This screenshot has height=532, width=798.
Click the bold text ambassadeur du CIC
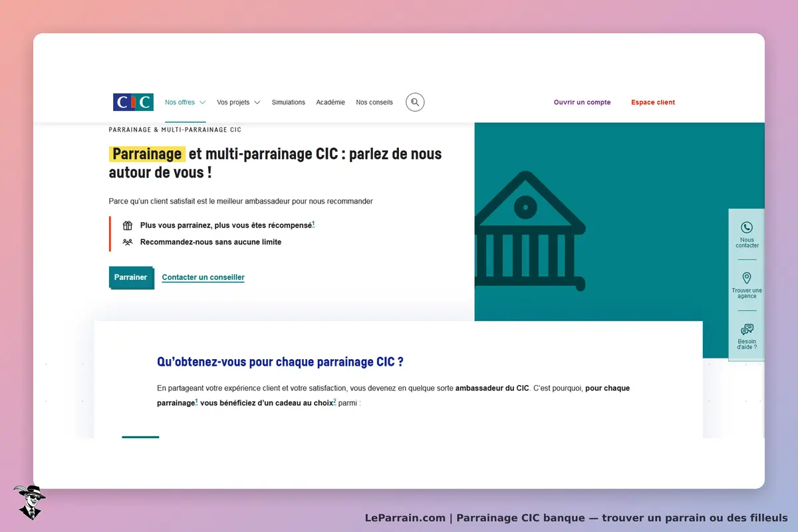(x=492, y=388)
